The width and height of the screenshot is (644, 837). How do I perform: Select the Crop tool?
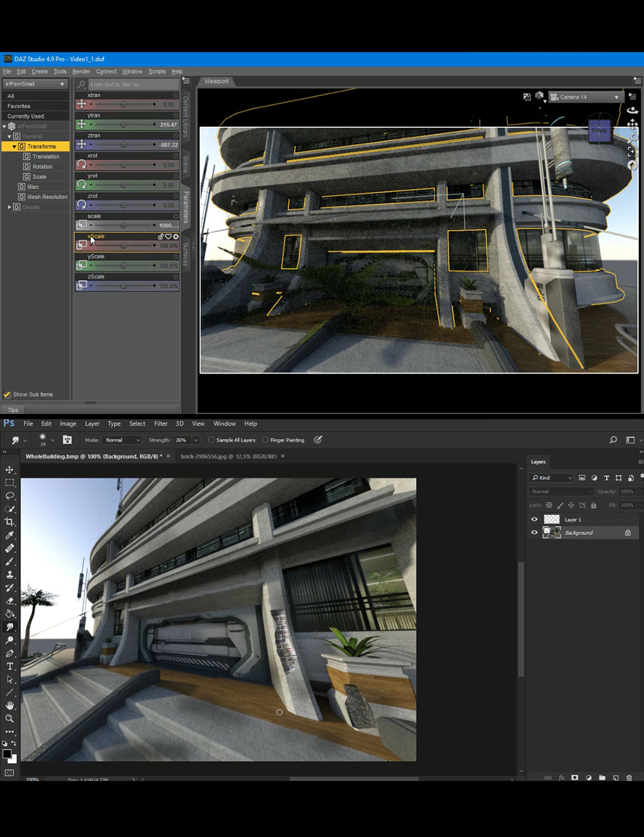(x=10, y=522)
